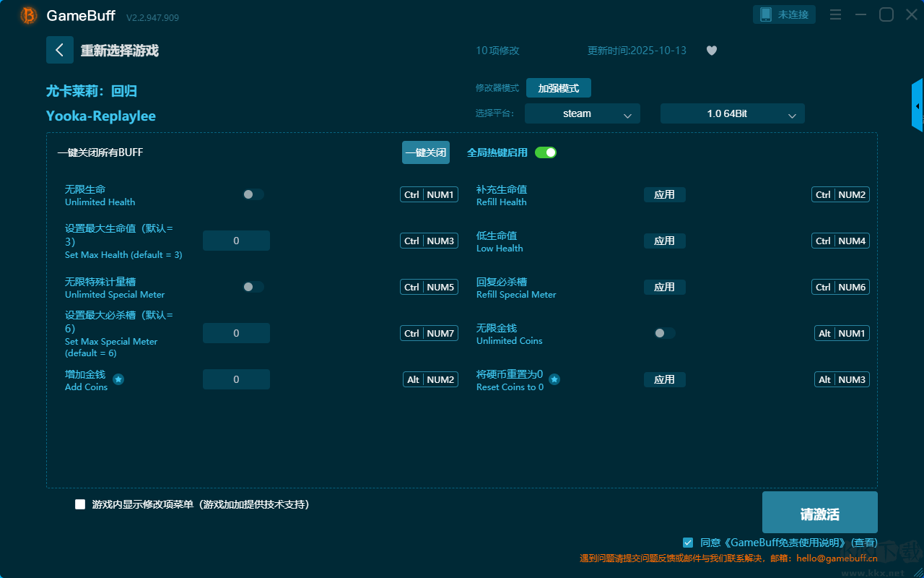924x578 pixels.
Task: Click the back arrow to reselect game
Action: point(60,50)
